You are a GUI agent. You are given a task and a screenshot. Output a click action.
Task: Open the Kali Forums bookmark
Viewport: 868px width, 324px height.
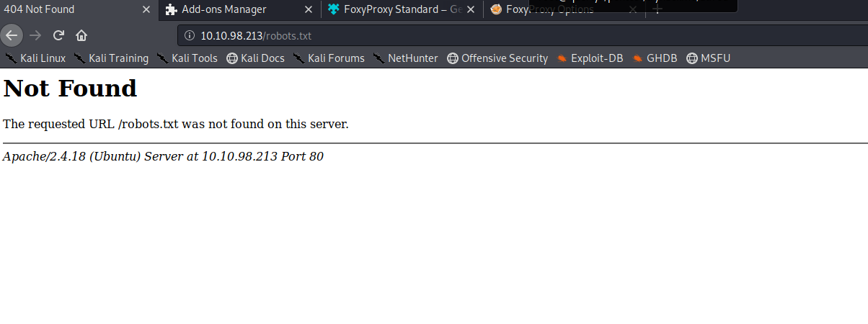click(328, 58)
